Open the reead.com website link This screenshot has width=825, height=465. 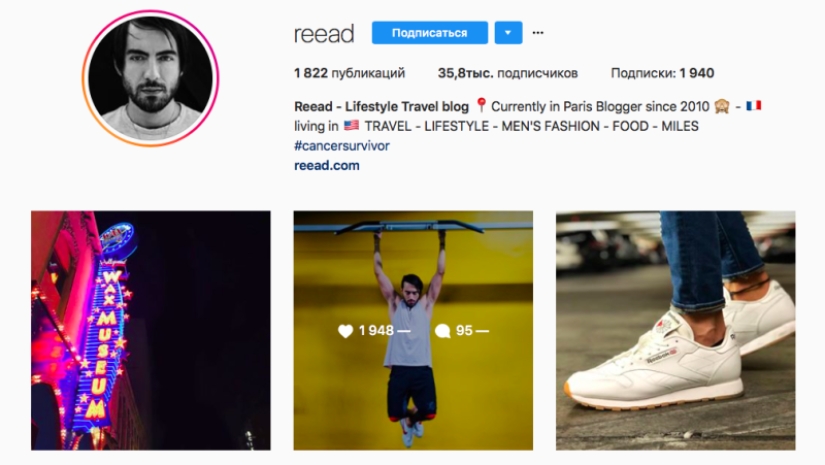[327, 165]
